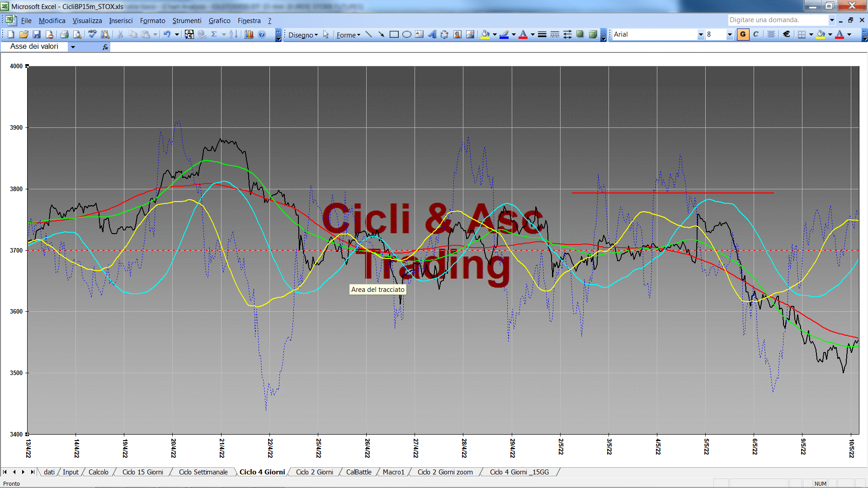
Task: Go to last sheet with navigation arrow
Action: [32, 472]
